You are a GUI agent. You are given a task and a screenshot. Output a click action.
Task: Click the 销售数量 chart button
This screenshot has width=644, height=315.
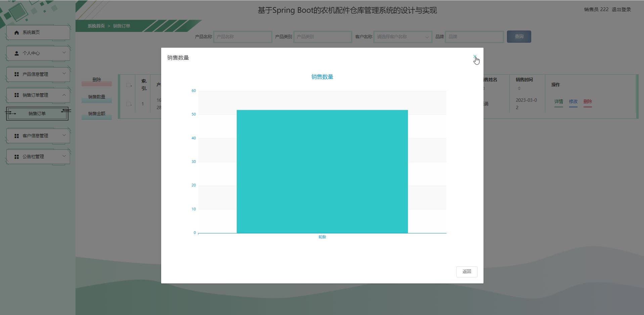click(x=97, y=97)
